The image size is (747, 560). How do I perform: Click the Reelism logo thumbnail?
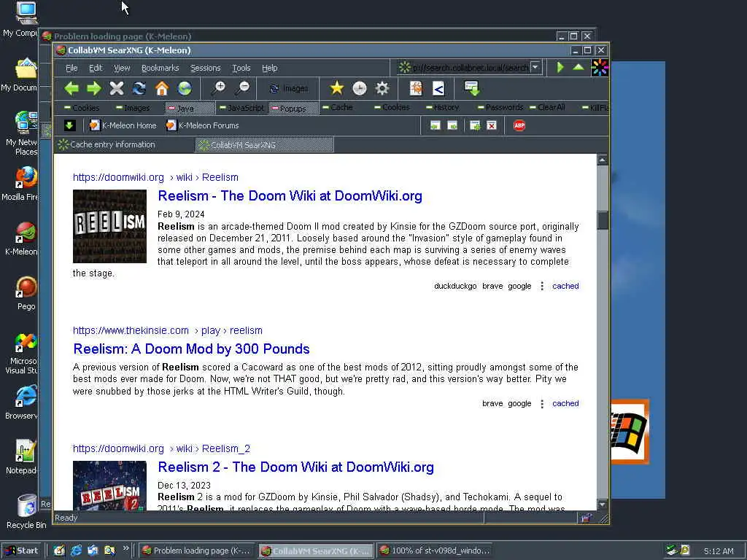click(x=109, y=226)
